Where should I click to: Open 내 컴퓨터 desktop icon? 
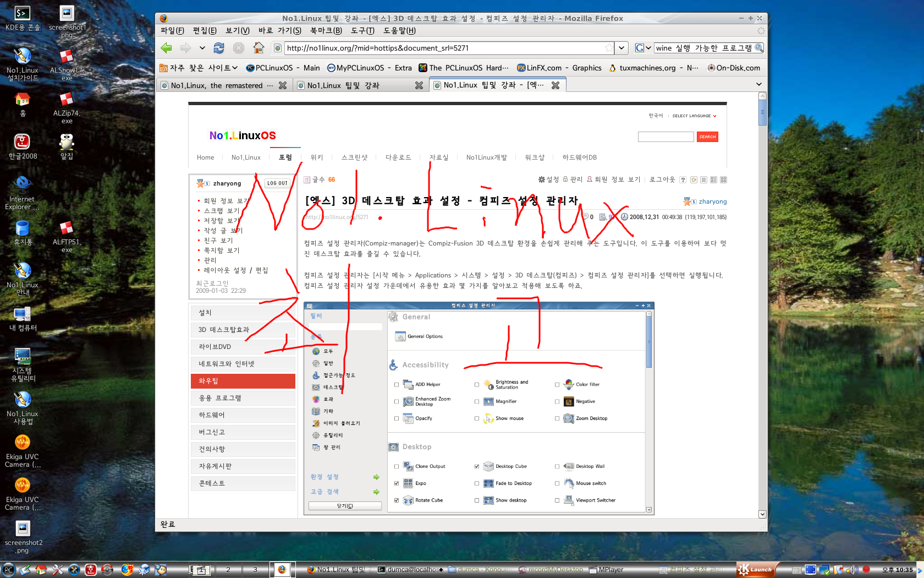coord(23,318)
